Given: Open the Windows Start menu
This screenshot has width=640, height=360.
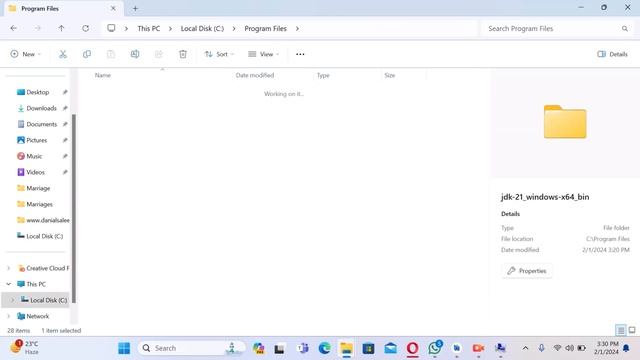Looking at the screenshot, I should pos(124,348).
